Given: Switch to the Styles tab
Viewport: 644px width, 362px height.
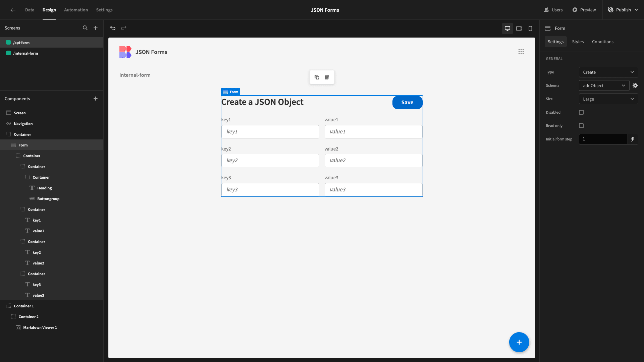Looking at the screenshot, I should click(x=578, y=42).
